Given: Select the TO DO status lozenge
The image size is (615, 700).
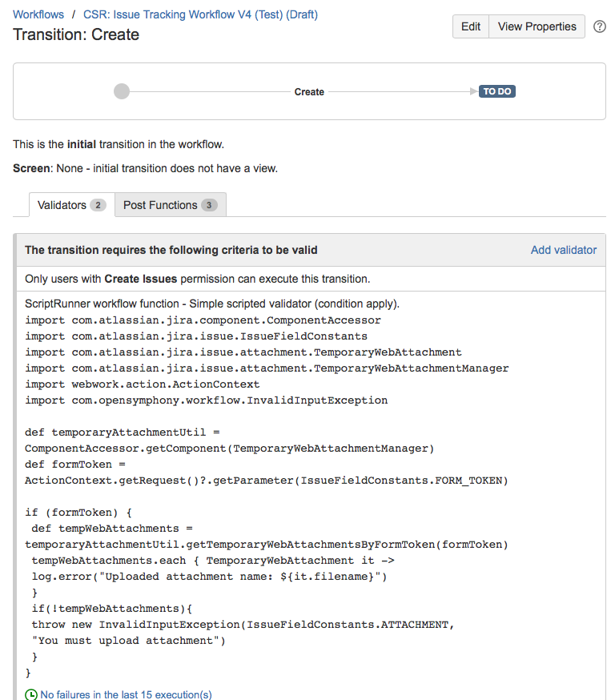Looking at the screenshot, I should click(496, 91).
